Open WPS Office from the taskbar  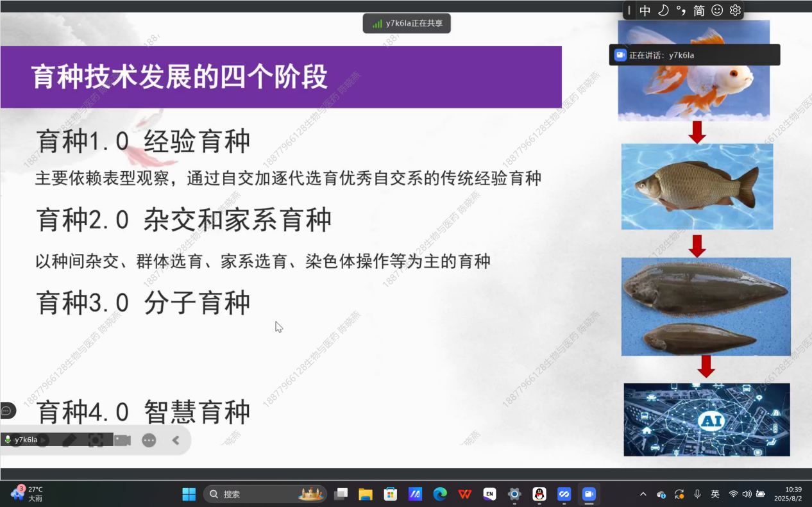[x=465, y=494]
